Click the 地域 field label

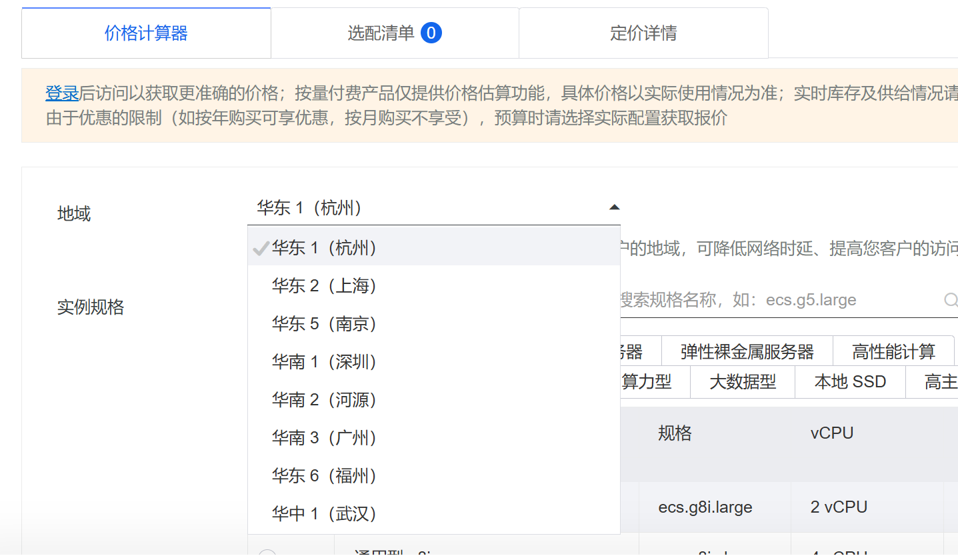click(x=74, y=214)
